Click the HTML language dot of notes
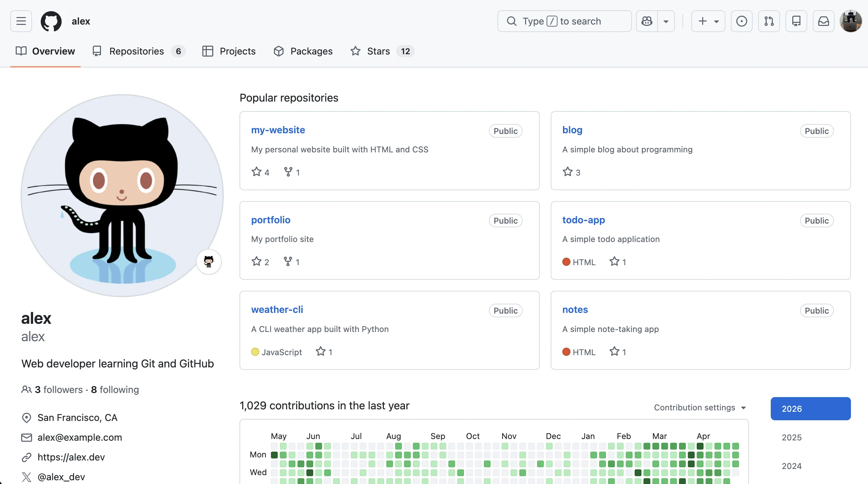 click(x=566, y=352)
